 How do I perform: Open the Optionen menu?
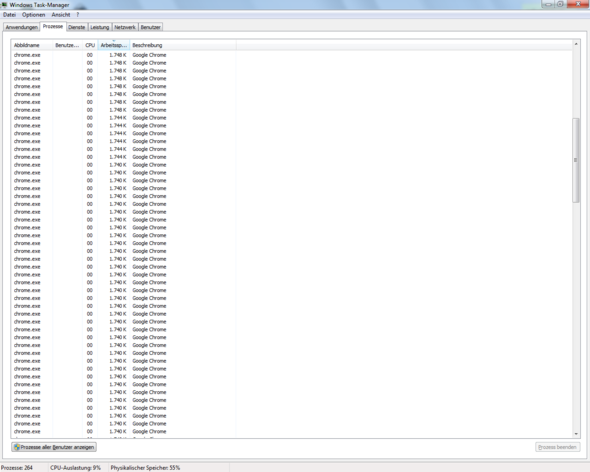pyautogui.click(x=33, y=15)
